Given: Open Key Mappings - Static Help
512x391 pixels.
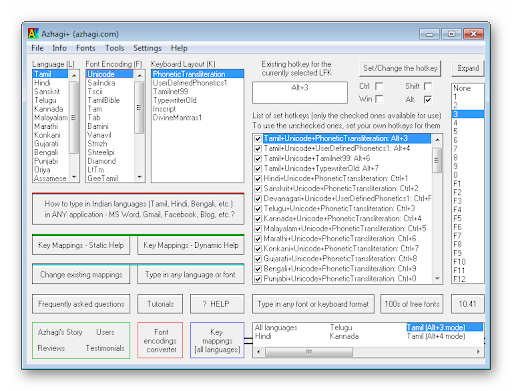Looking at the screenshot, I should [81, 245].
